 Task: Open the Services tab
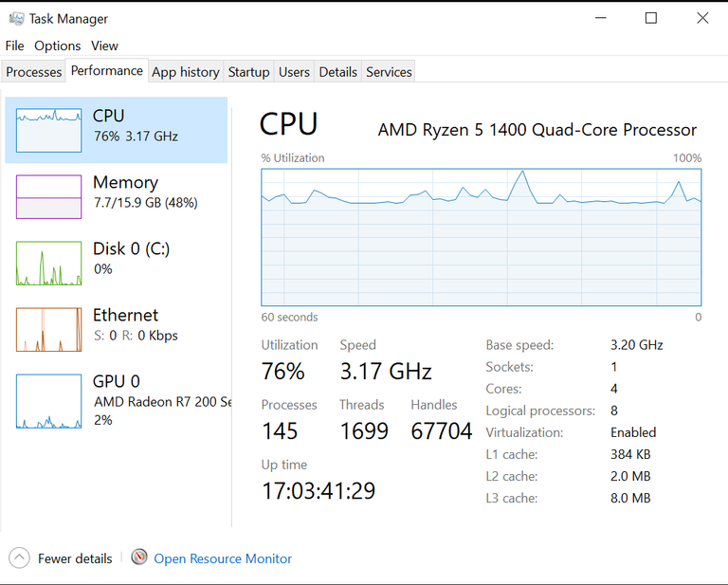389,72
